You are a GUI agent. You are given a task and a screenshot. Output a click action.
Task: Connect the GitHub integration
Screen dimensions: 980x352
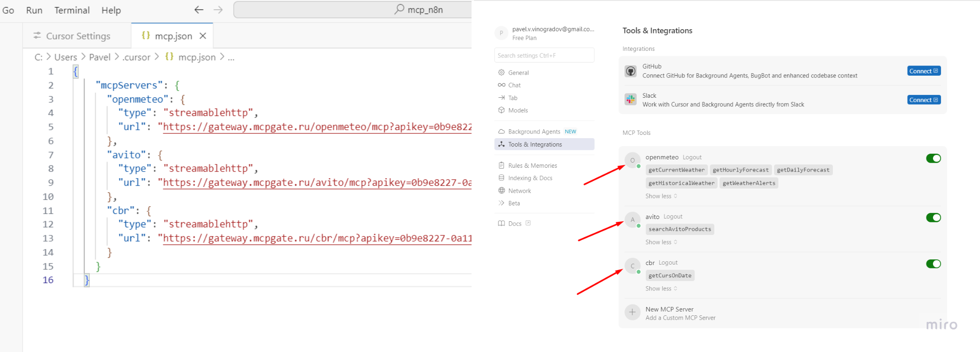(x=924, y=71)
